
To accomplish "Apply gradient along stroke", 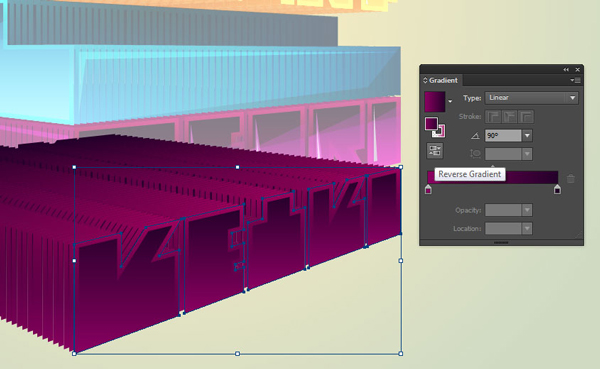I will (509, 116).
